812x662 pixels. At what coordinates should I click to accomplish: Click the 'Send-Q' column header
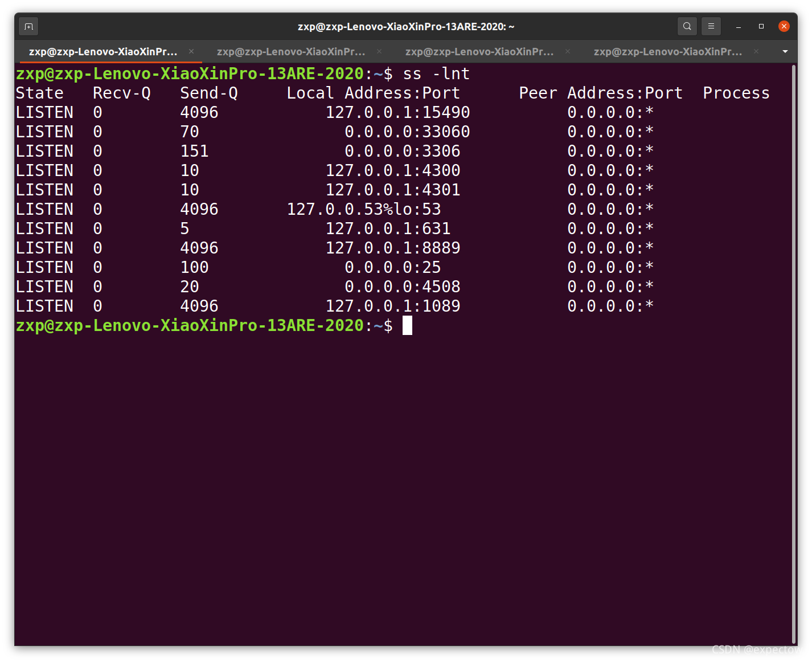click(209, 93)
